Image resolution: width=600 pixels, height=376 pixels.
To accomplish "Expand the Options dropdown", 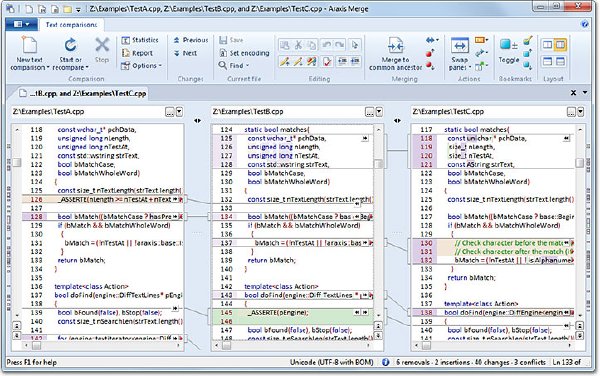I will [x=142, y=66].
